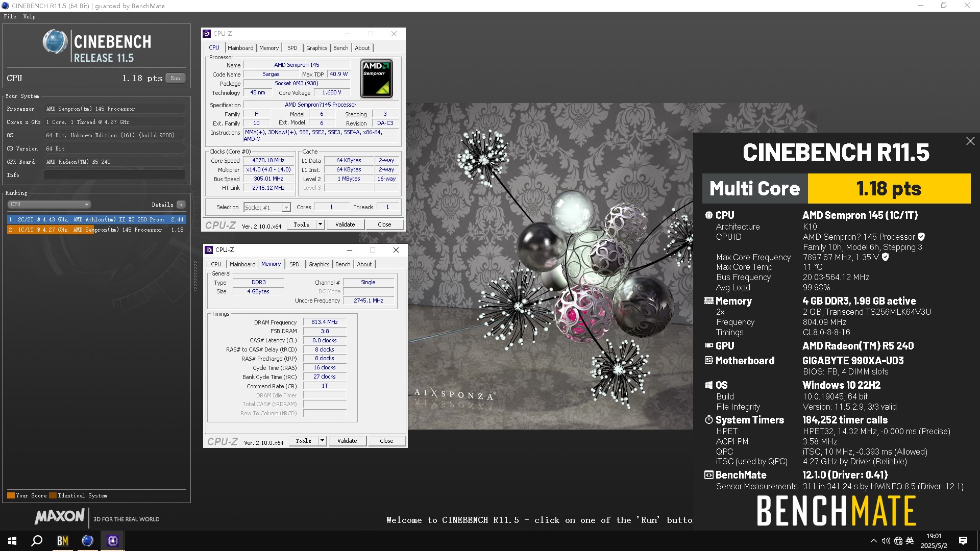Click Validate in lower CPU-Z window
The image size is (980, 551).
pyautogui.click(x=347, y=441)
